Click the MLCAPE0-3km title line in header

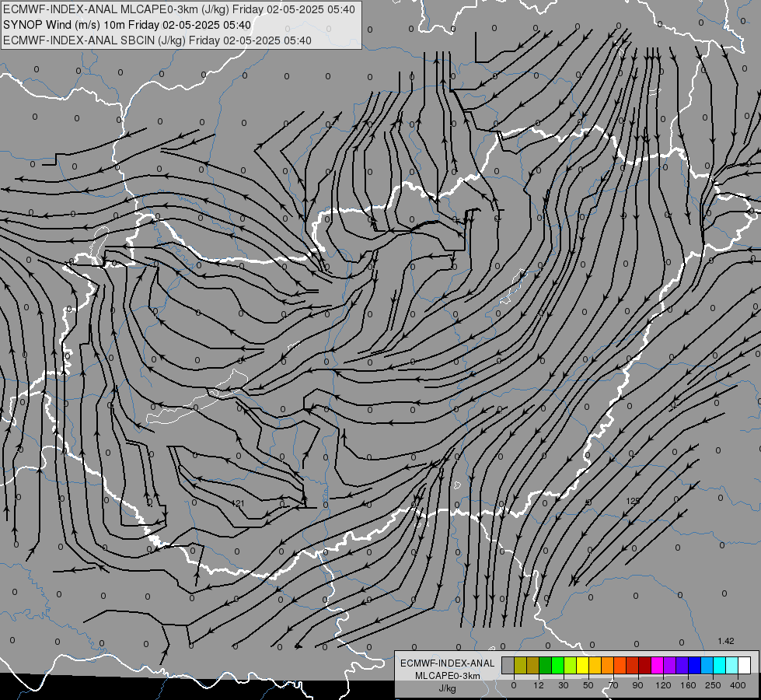coord(179,9)
